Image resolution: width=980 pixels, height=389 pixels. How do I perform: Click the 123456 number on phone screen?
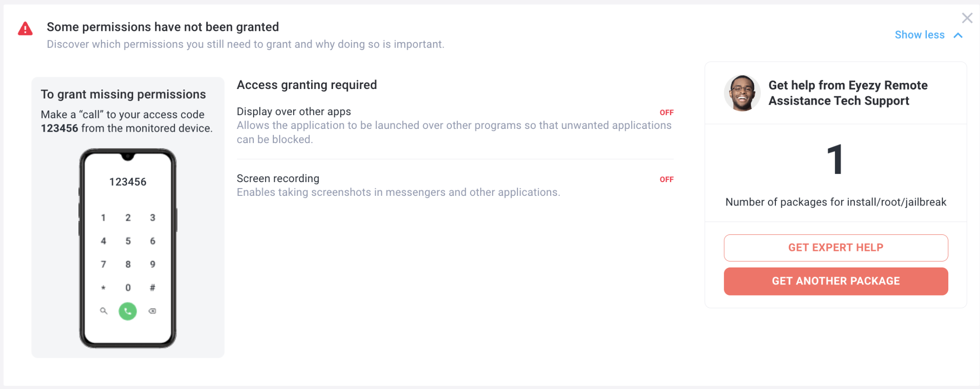[128, 182]
